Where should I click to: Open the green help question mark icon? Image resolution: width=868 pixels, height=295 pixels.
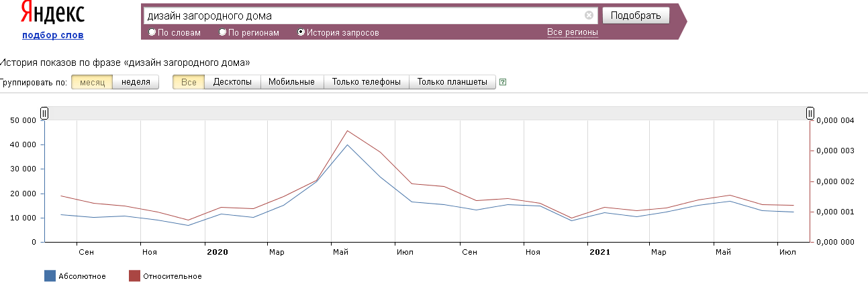point(503,82)
